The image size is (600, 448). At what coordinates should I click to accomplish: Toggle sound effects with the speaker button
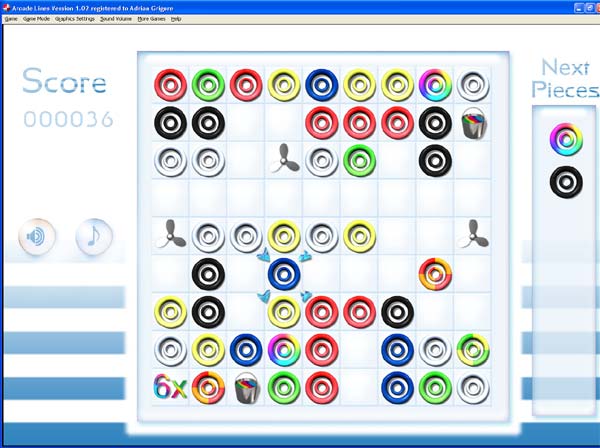[38, 237]
